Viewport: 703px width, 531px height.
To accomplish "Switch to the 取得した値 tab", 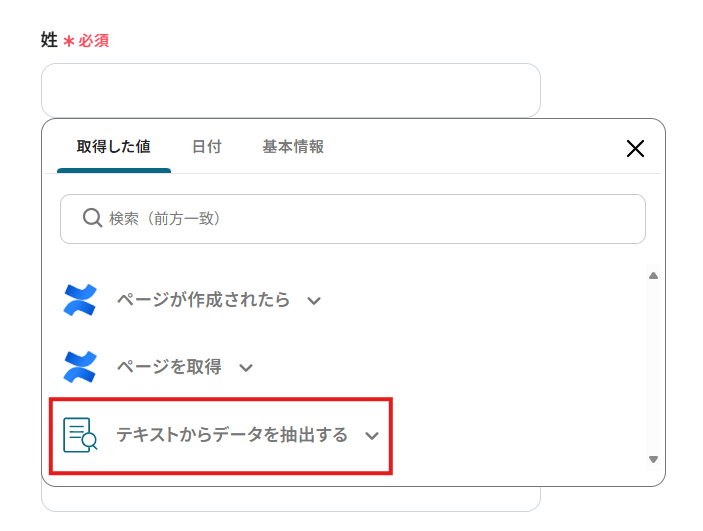I will [x=113, y=147].
